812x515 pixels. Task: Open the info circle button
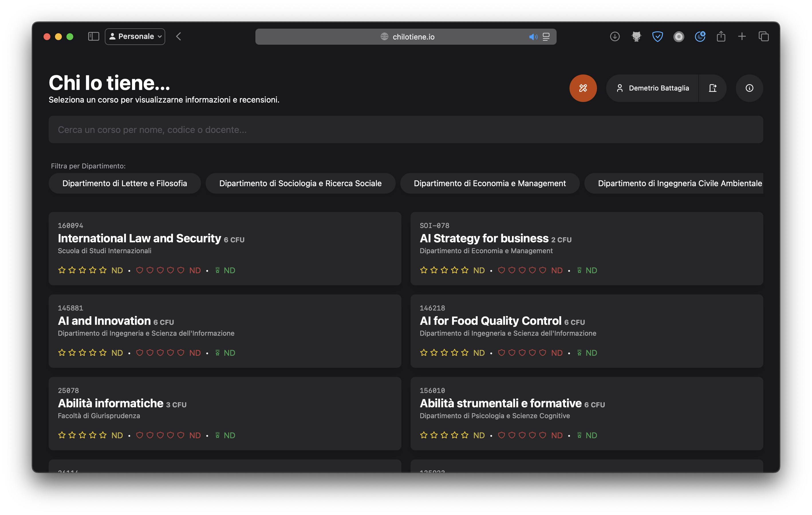(x=749, y=88)
